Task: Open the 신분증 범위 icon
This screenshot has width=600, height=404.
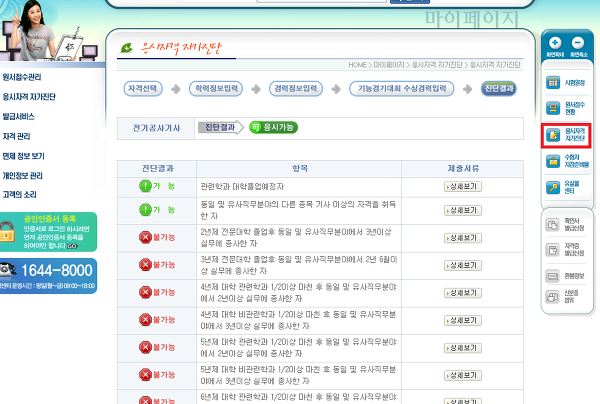Action: click(552, 296)
